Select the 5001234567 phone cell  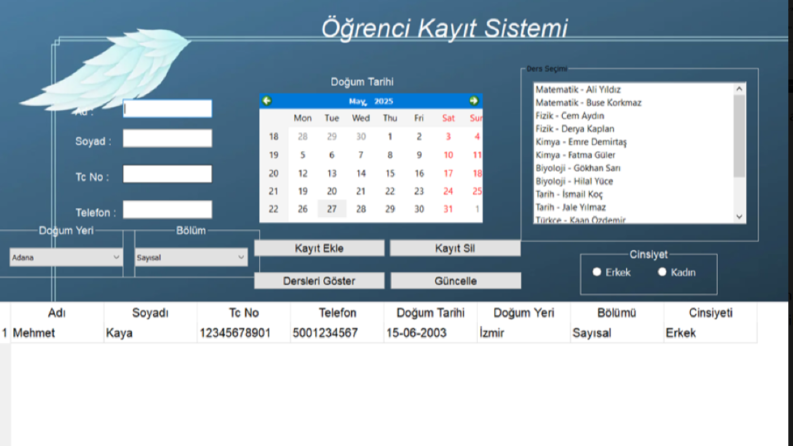[x=337, y=333]
